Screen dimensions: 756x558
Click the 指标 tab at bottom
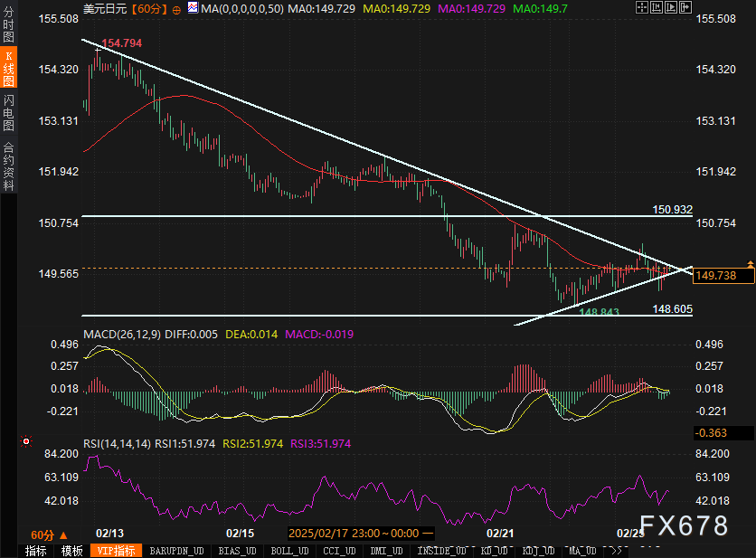[x=36, y=551]
